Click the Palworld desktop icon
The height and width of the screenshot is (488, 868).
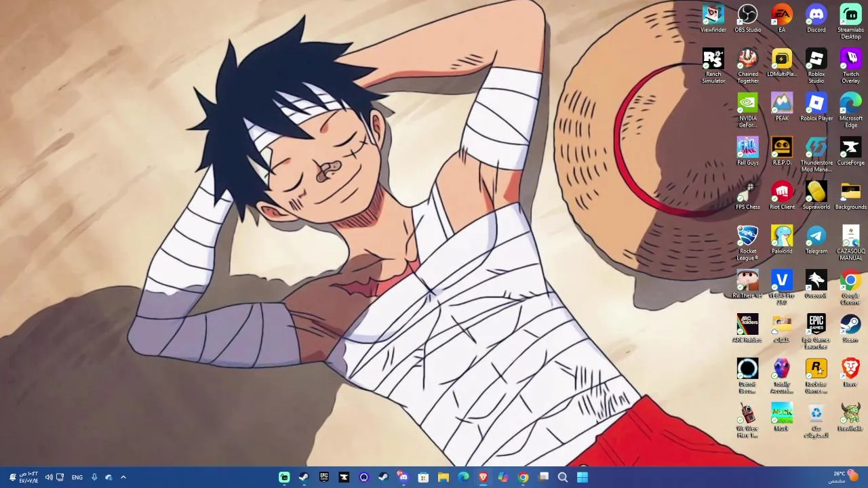point(782,240)
